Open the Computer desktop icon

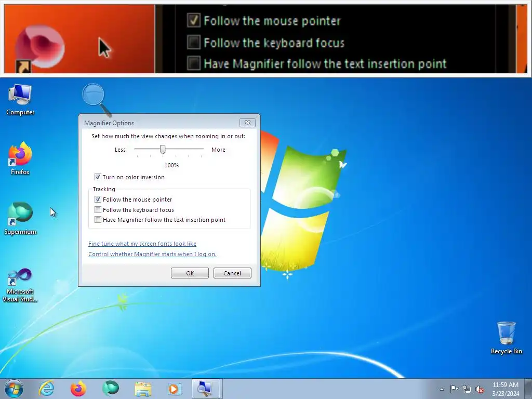point(20,100)
